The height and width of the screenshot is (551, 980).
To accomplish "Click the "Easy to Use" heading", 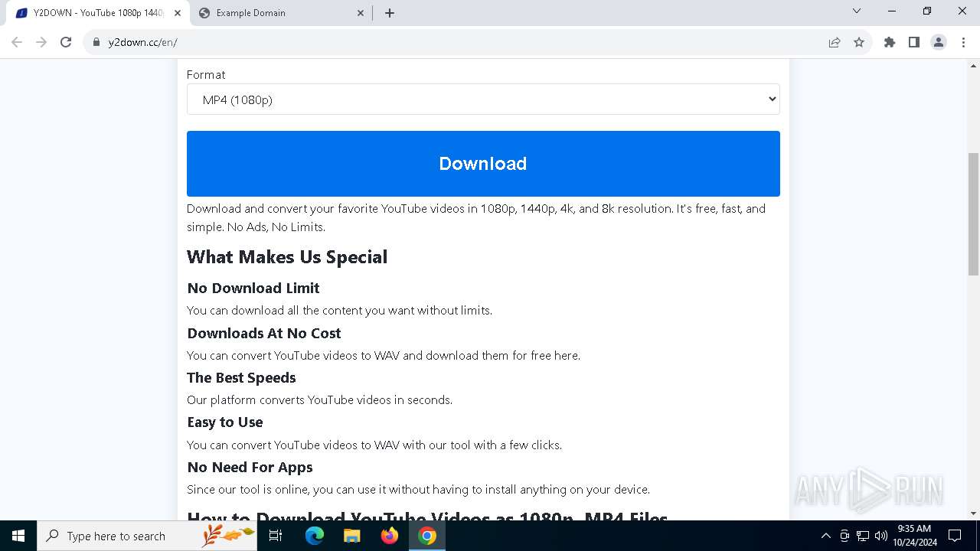I will click(x=225, y=422).
